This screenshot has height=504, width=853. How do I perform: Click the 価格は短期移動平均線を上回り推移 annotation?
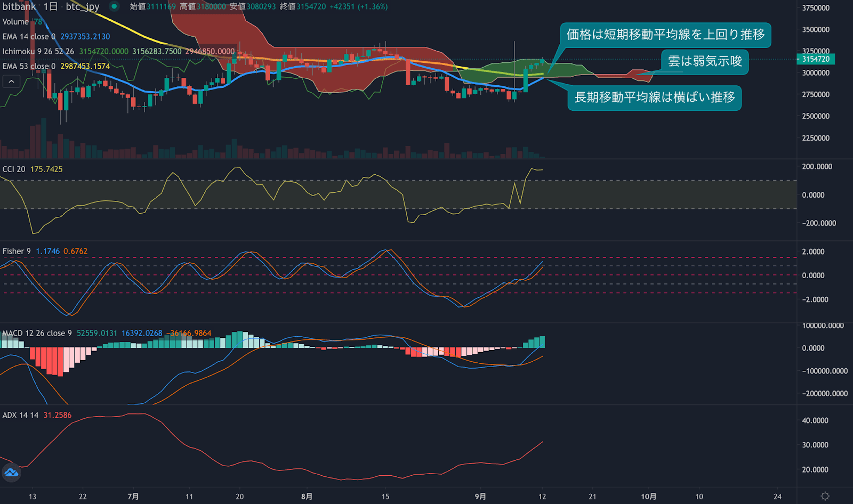[x=666, y=35]
